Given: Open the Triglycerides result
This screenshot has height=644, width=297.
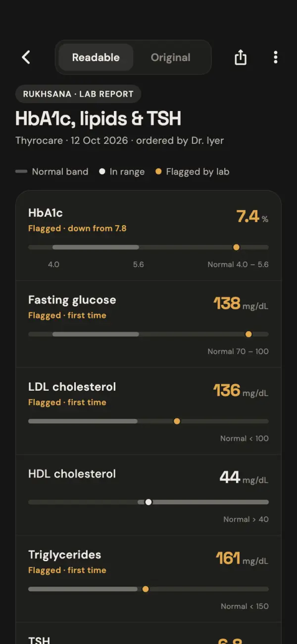Looking at the screenshot, I should pyautogui.click(x=148, y=579).
